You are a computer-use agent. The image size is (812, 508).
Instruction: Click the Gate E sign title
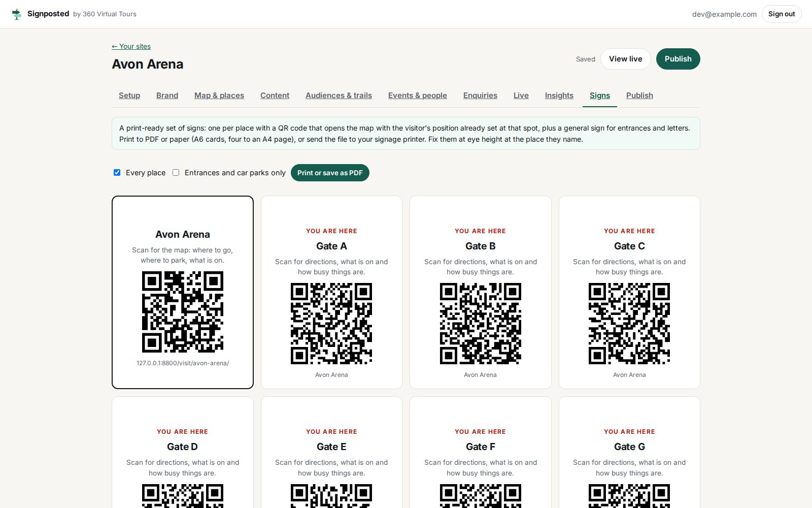[331, 447]
